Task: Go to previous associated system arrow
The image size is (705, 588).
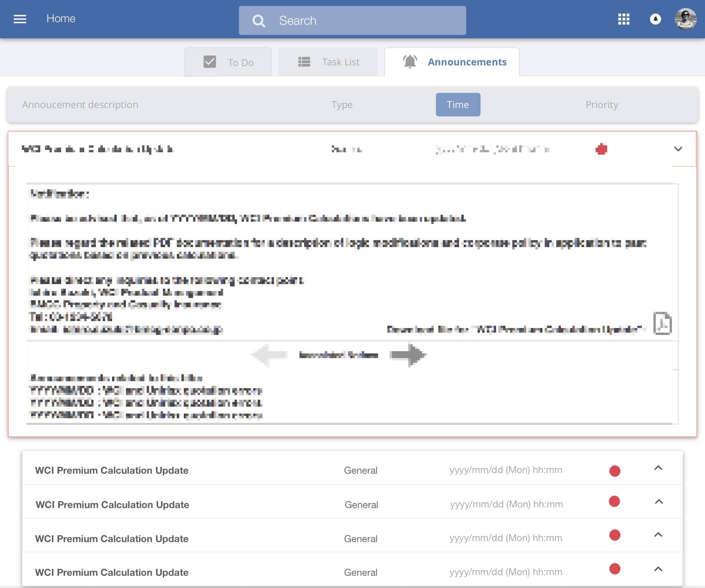Action: click(270, 355)
